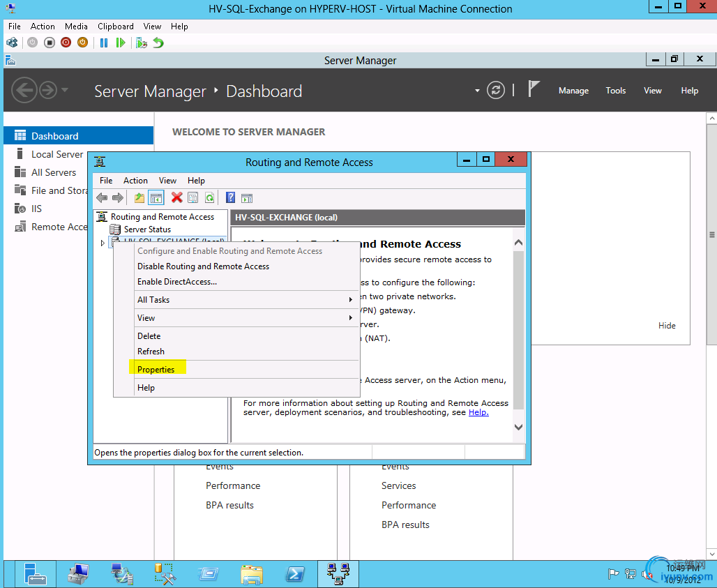The image size is (717, 588).
Task: Open Server Manager notifications flag
Action: (x=533, y=89)
